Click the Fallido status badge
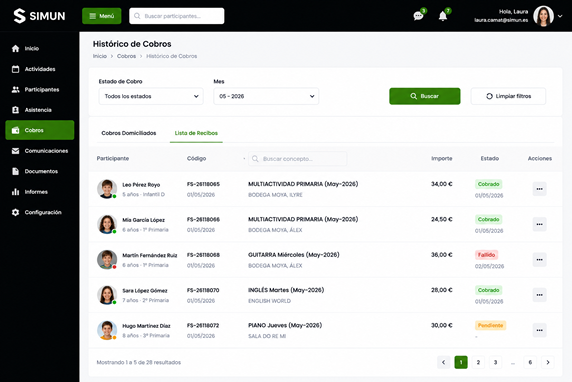The width and height of the screenshot is (572, 382). (x=486, y=255)
